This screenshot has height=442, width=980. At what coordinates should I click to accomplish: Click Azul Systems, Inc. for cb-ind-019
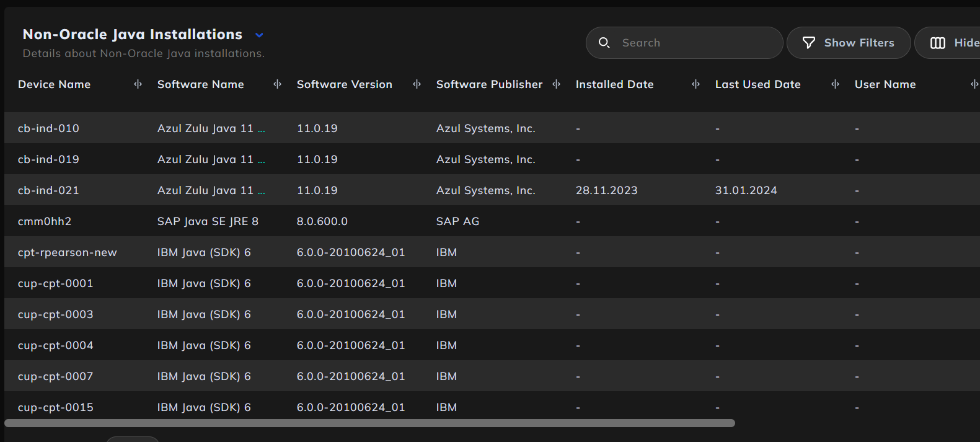tap(486, 159)
